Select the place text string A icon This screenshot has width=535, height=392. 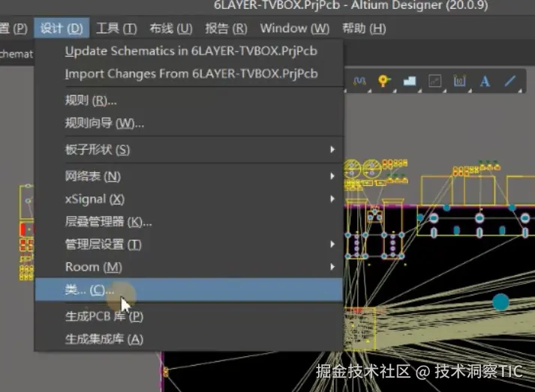coord(485,81)
